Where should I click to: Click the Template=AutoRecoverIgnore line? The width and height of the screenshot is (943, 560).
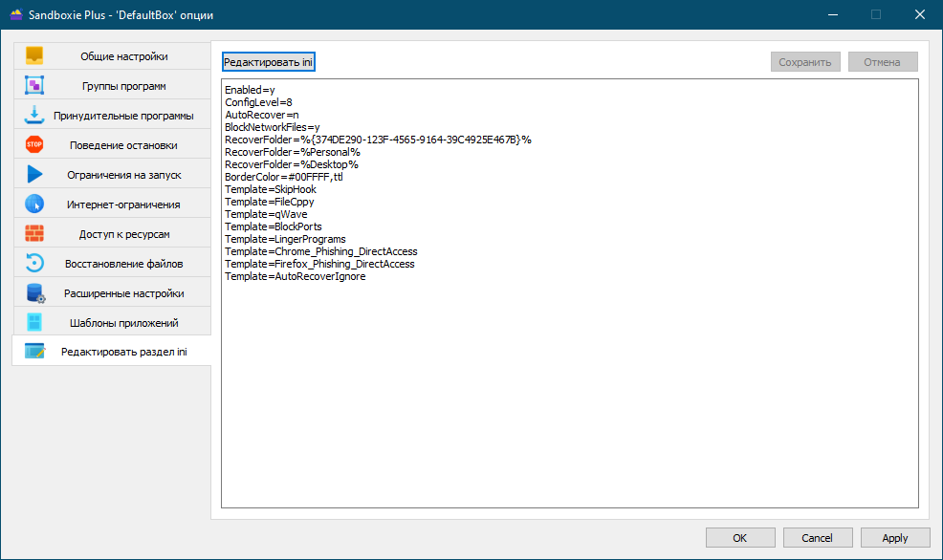pyautogui.click(x=295, y=277)
